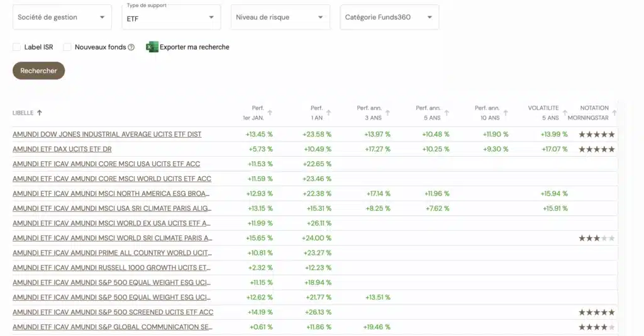Sort by Perf. 1 AN arrow
The image size is (644, 336).
[328, 113]
